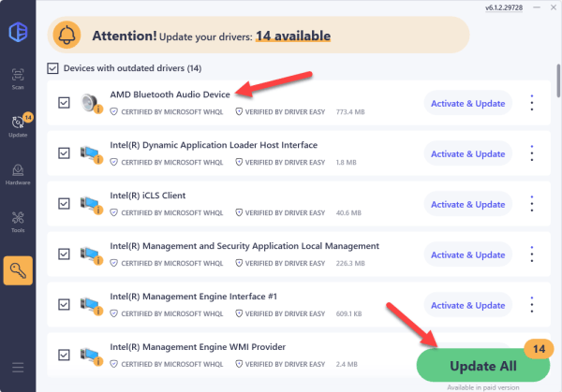Click the '14 available' link in banner
Image resolution: width=562 pixels, height=392 pixels.
point(292,36)
